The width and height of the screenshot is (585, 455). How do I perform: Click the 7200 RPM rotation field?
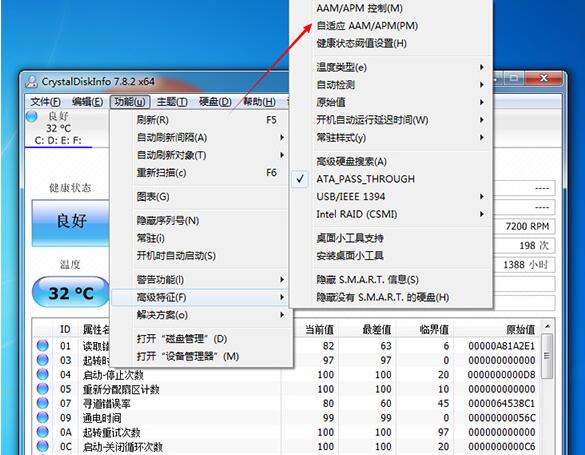point(524,226)
